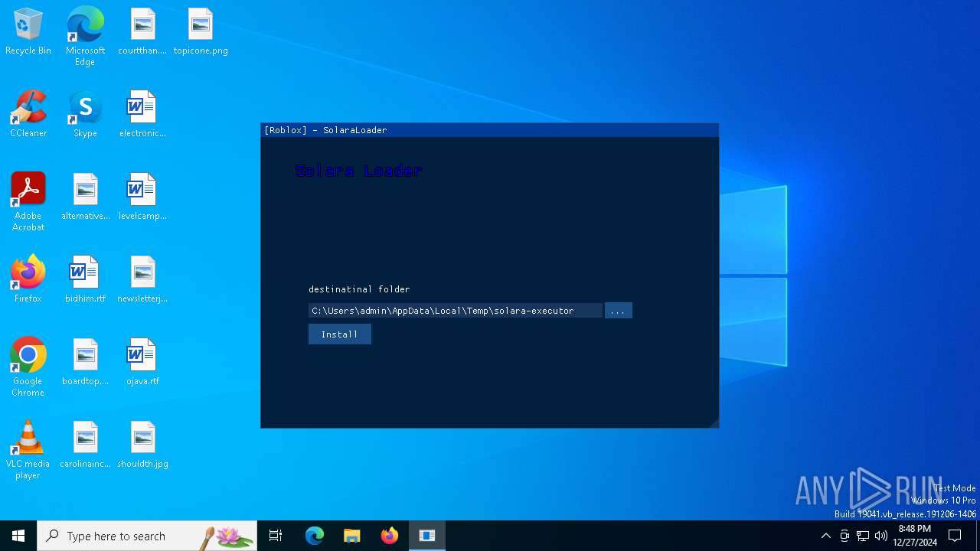
Task: Open the Skype desktop shortcut
Action: 85,115
